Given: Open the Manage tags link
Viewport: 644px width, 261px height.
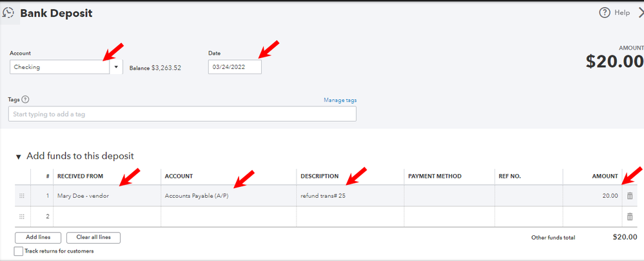Looking at the screenshot, I should pos(340,100).
